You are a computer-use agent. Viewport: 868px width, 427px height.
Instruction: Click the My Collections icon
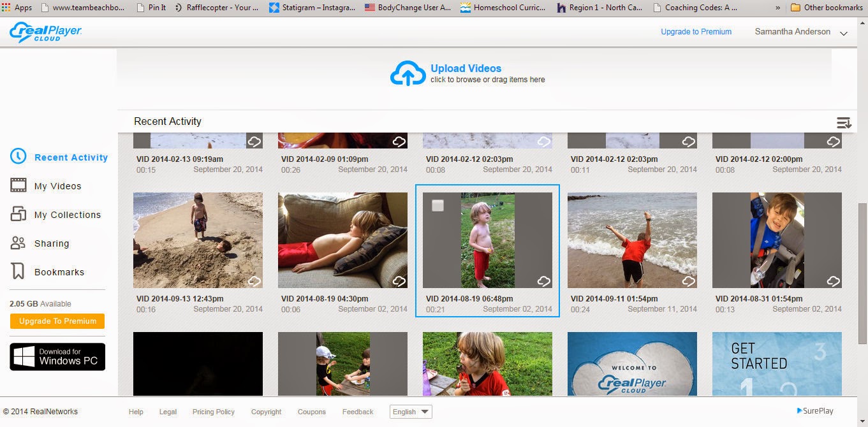tap(18, 214)
